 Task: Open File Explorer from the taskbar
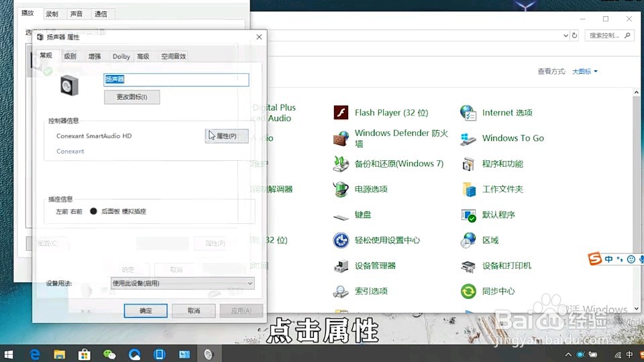[60, 354]
